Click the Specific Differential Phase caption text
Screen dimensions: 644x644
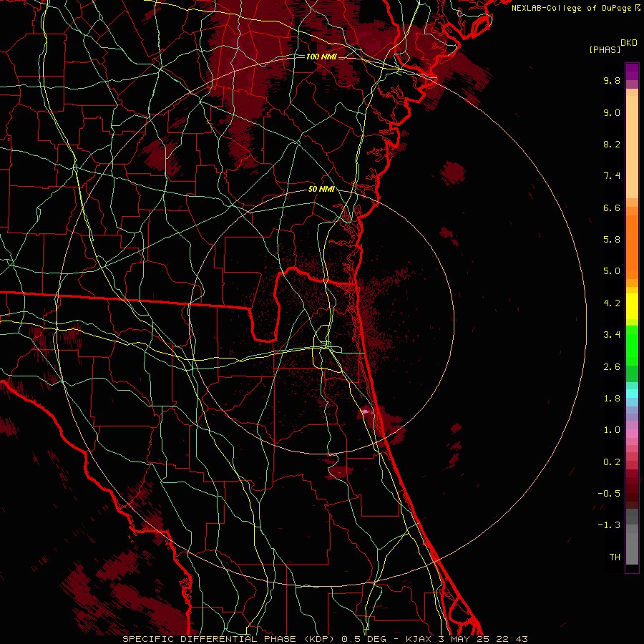tap(325, 639)
